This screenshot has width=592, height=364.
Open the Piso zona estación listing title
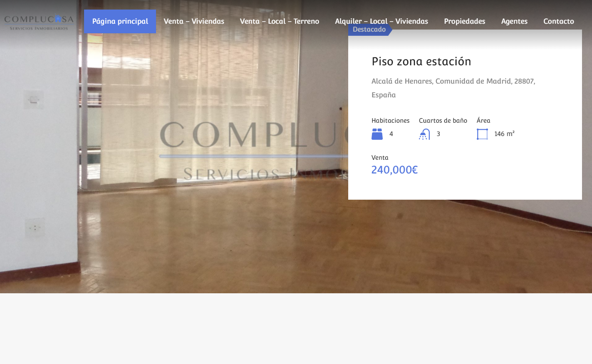pyautogui.click(x=421, y=62)
